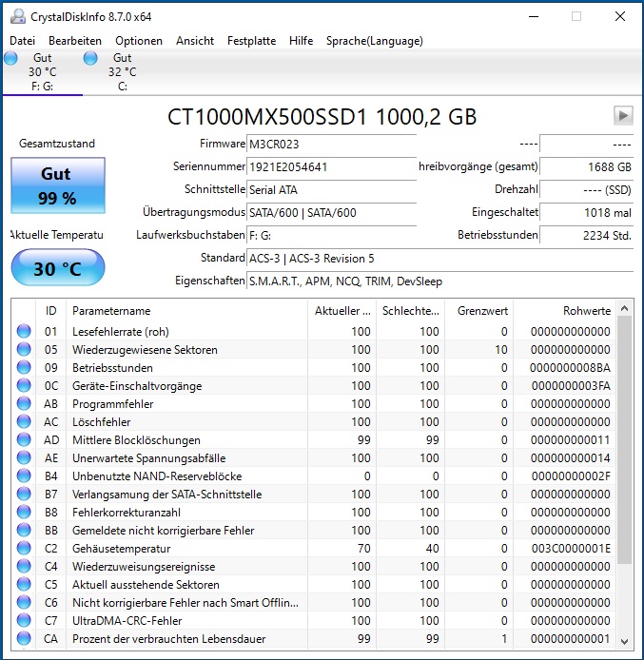Viewport: 644px width, 660px height.
Task: Click the ID column header
Action: (x=51, y=311)
